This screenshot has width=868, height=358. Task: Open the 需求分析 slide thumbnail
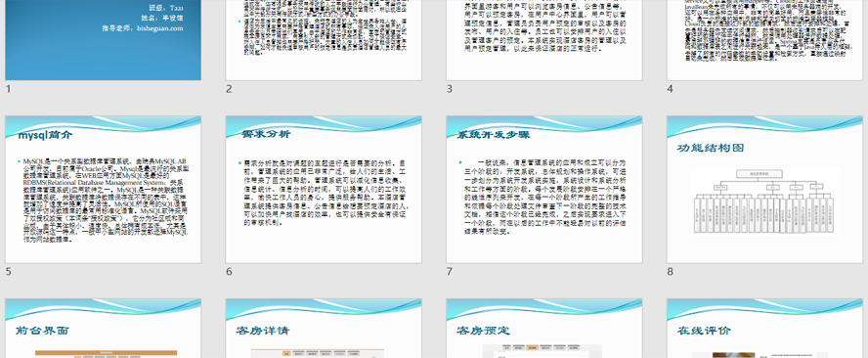(x=324, y=190)
